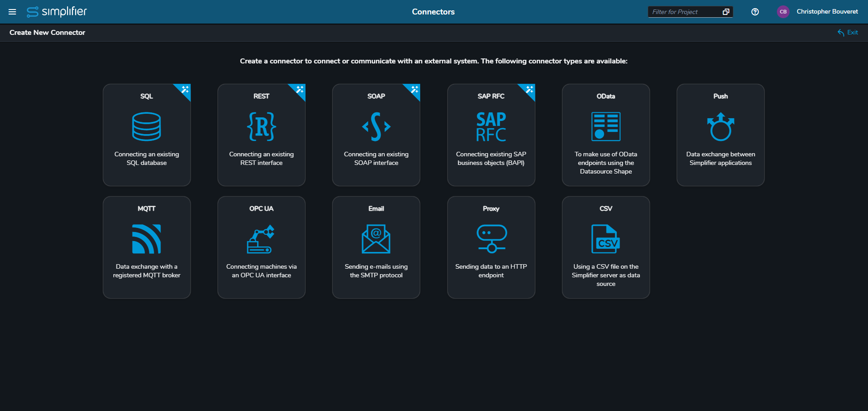Pick the Proxy connector icon

pyautogui.click(x=491, y=239)
